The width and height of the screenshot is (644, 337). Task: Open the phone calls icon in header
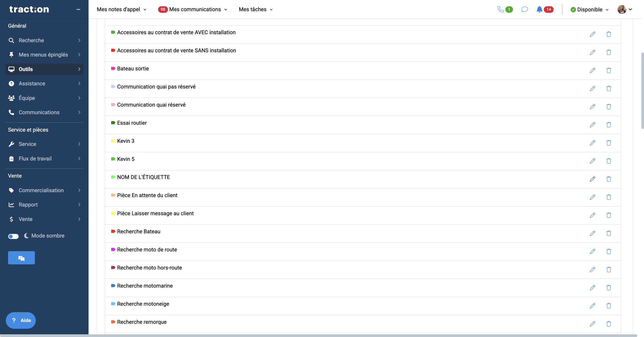(x=500, y=9)
